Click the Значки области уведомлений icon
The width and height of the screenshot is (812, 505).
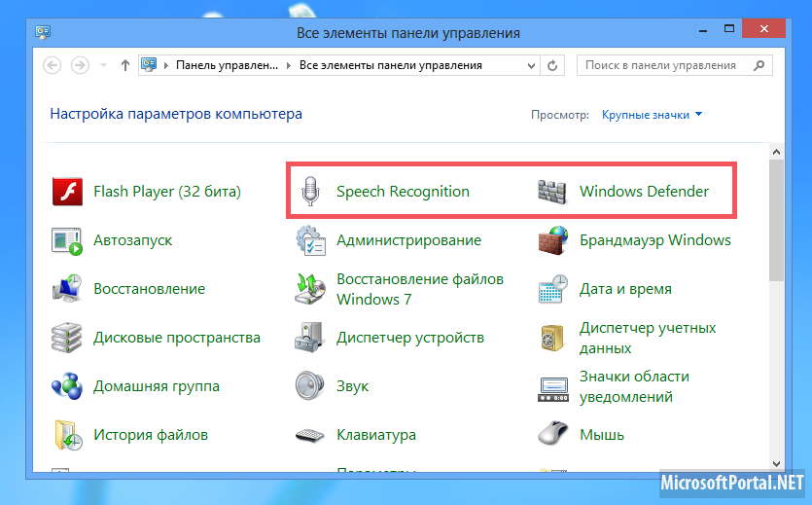553,389
